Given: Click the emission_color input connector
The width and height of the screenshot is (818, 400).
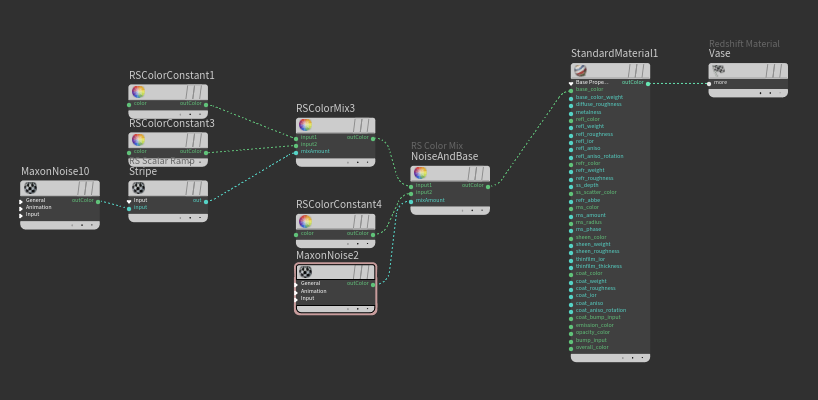Looking at the screenshot, I should click(x=572, y=325).
